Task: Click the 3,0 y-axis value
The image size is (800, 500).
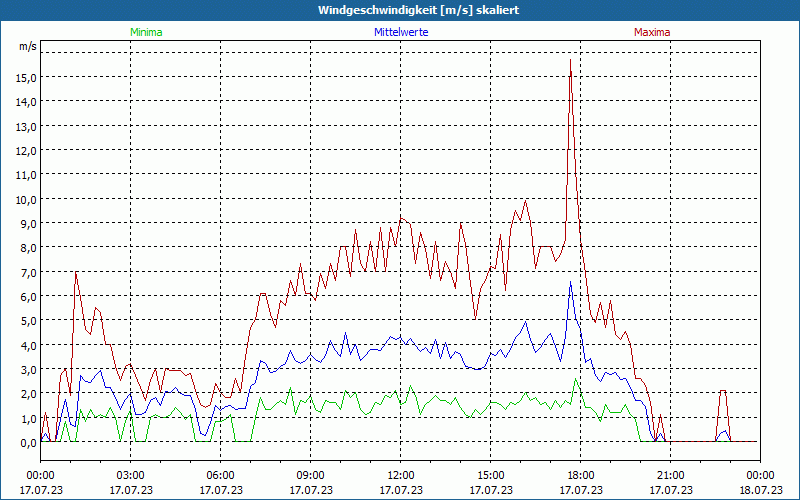Action: [x=30, y=370]
